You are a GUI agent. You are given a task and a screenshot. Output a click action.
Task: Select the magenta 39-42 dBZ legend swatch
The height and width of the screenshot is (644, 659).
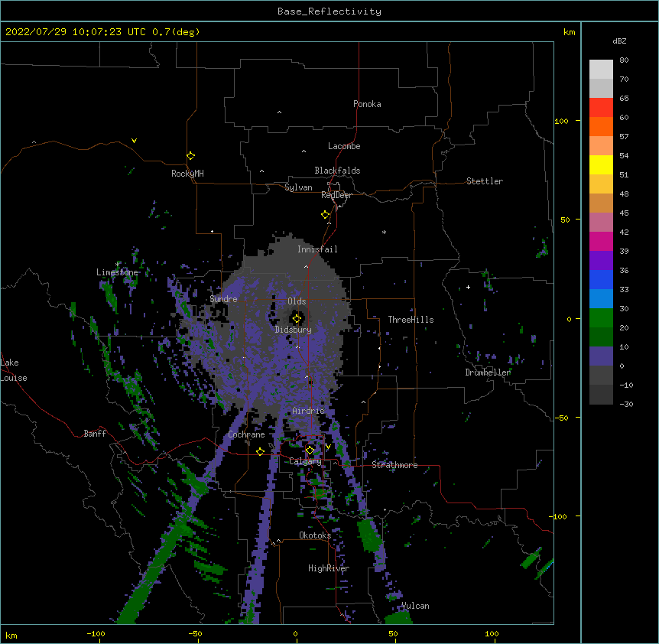[601, 241]
